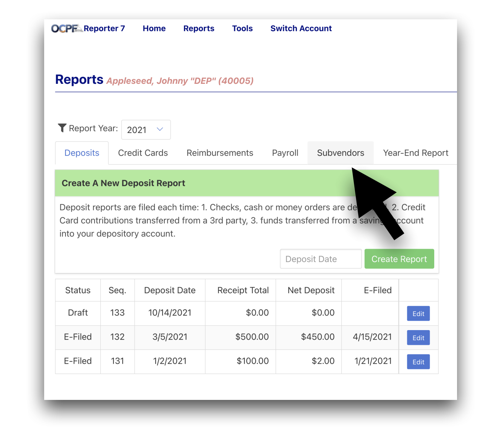Open the Report Year dropdown
This screenshot has height=442, width=504.
click(x=146, y=129)
